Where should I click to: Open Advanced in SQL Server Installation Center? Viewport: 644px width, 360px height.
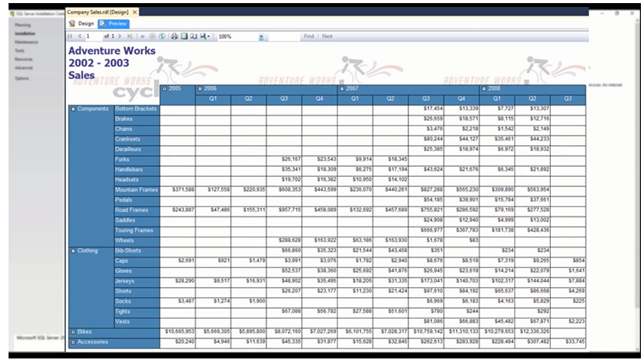coord(24,68)
